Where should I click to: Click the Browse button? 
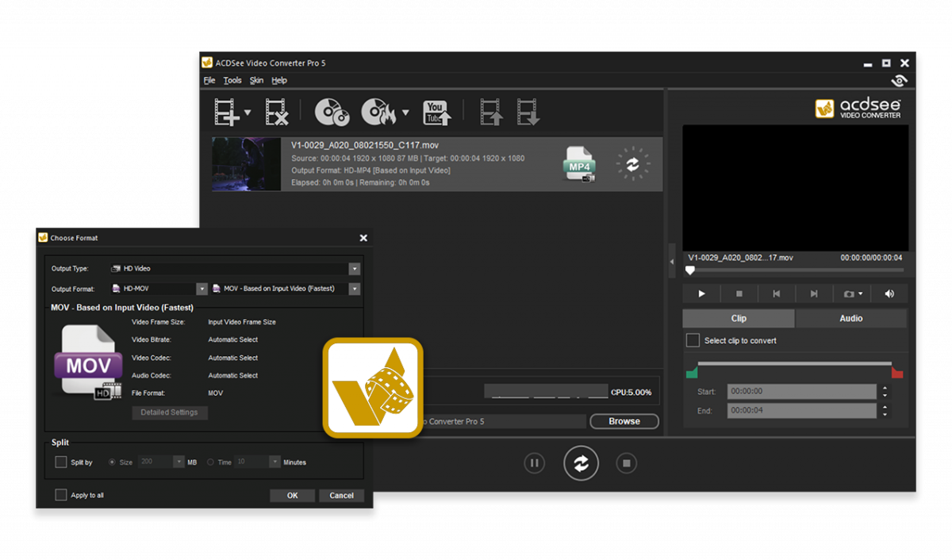[624, 421]
